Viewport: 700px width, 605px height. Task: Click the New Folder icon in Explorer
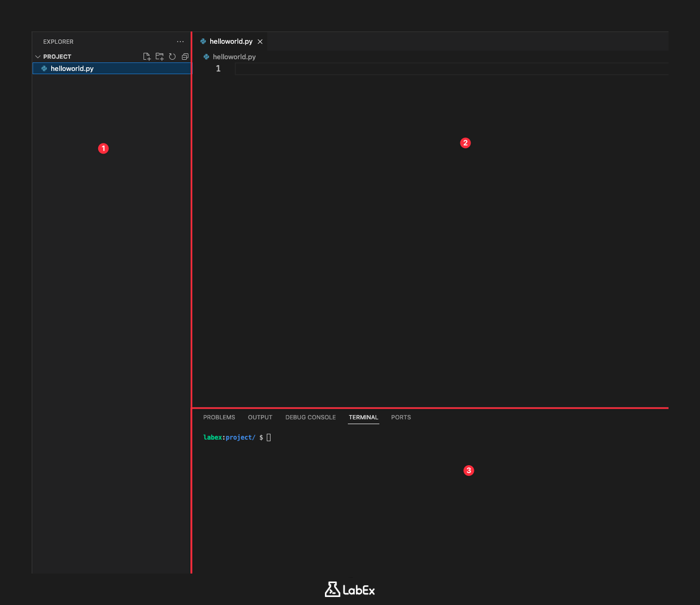click(160, 56)
